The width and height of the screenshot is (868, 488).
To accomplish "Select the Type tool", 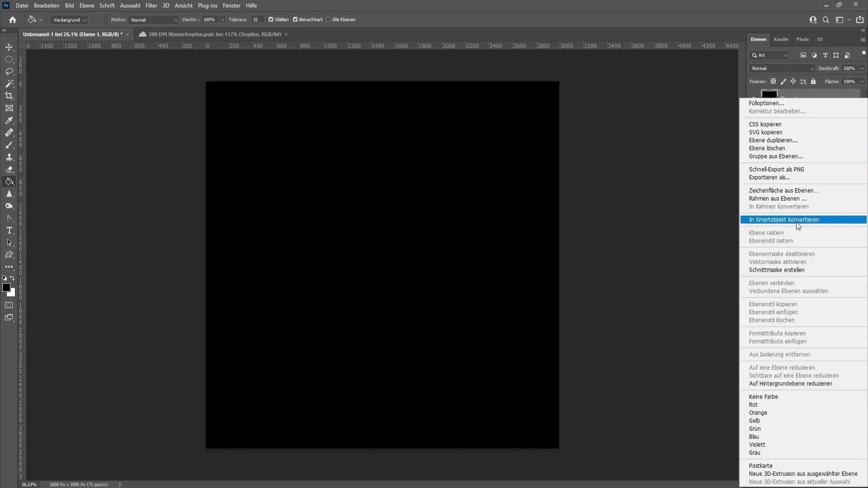I will pyautogui.click(x=9, y=230).
